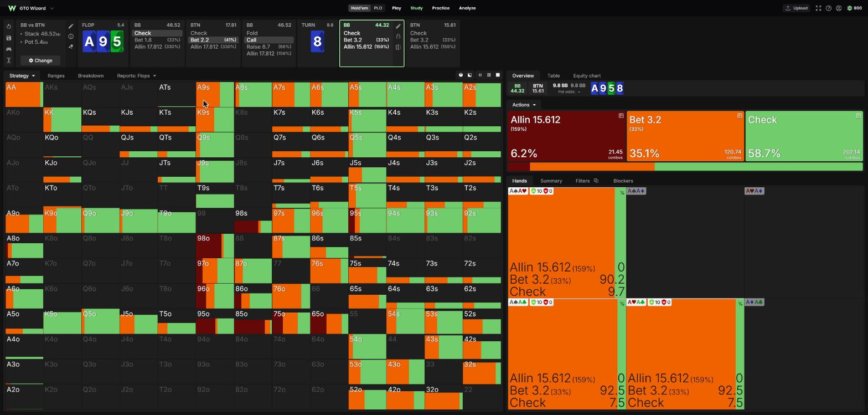Switch to the Equity chart tab

[x=587, y=76]
